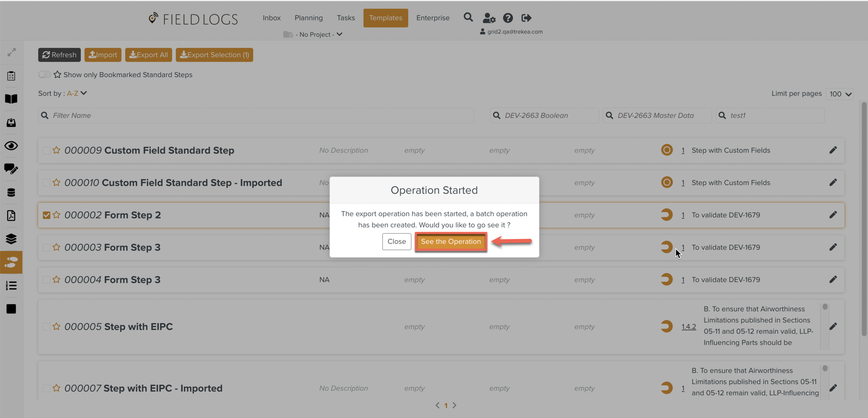Click the Export All button

[x=148, y=55]
